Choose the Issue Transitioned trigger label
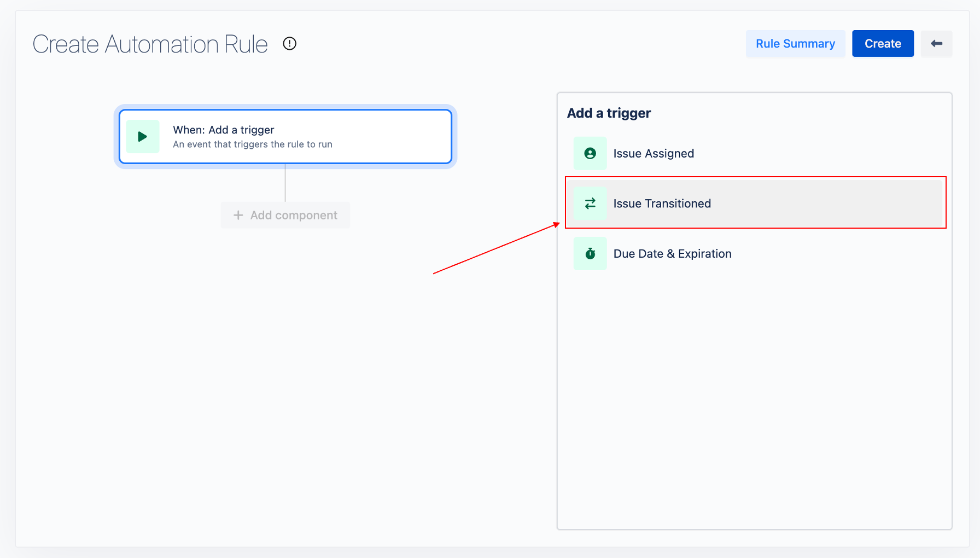This screenshot has height=558, width=980. click(x=662, y=204)
